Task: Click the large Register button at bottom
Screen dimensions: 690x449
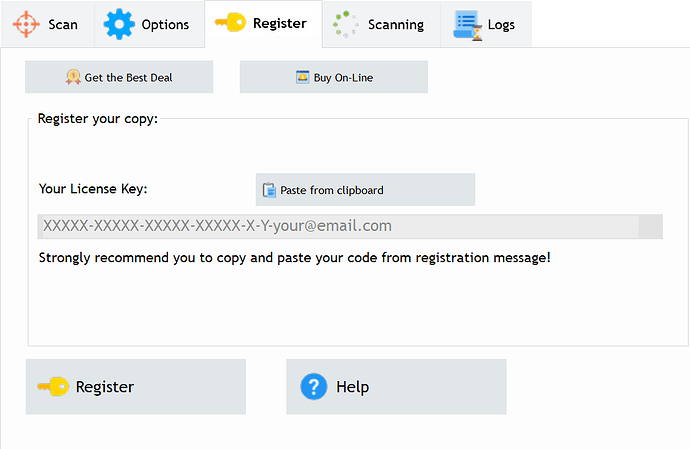Action: click(136, 386)
